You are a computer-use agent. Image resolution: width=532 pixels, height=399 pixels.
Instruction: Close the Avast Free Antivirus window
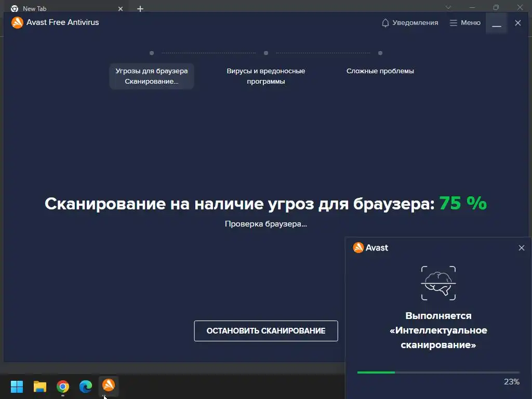pyautogui.click(x=518, y=23)
